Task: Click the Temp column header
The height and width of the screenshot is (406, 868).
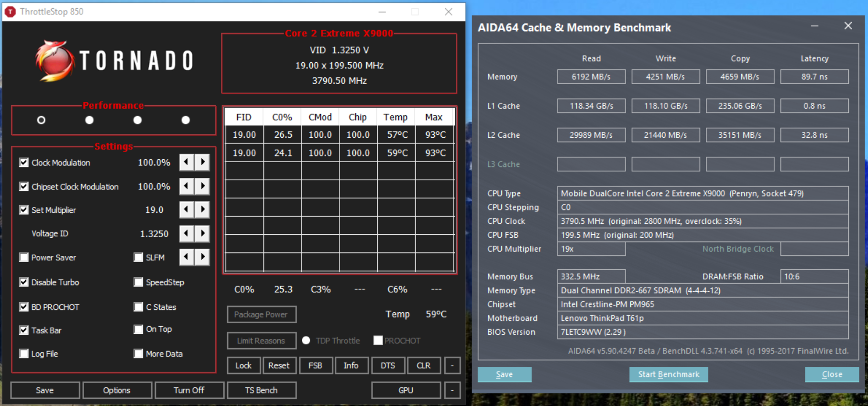Action: [x=396, y=117]
